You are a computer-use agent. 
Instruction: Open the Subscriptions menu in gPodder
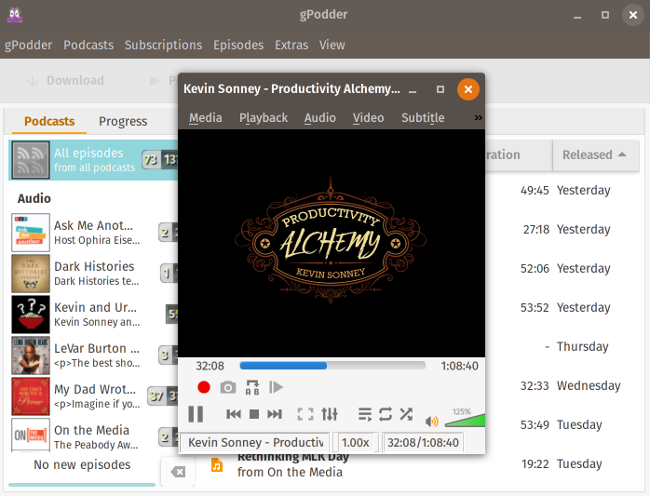[x=163, y=45]
